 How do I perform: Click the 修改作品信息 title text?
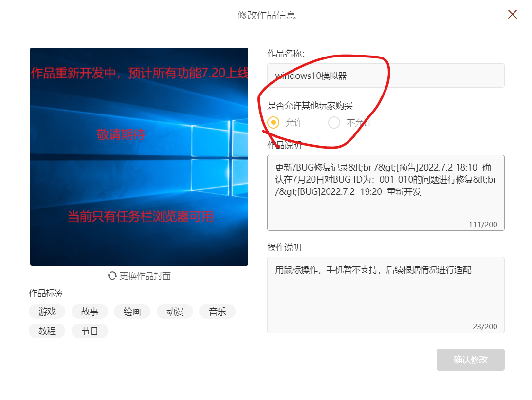tap(266, 15)
